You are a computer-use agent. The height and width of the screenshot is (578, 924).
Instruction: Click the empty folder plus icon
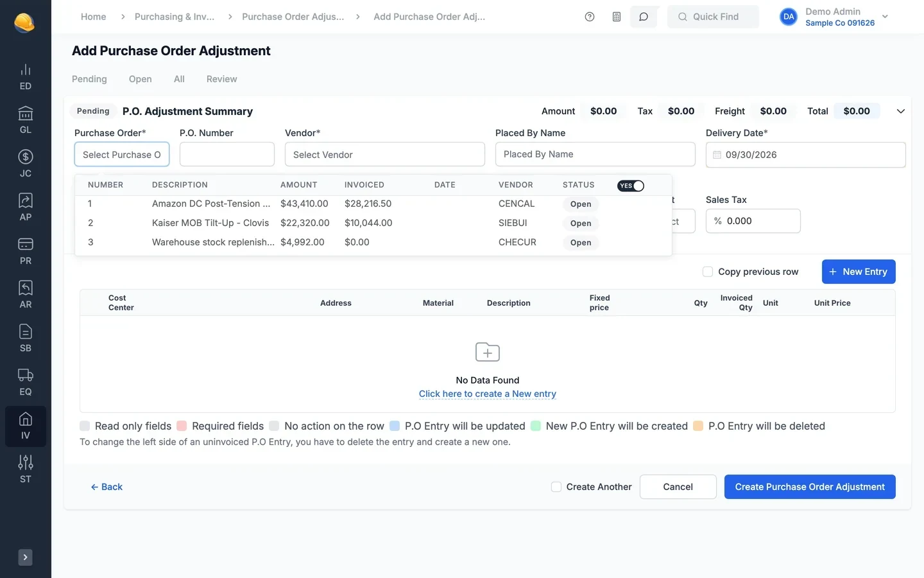[x=488, y=352]
